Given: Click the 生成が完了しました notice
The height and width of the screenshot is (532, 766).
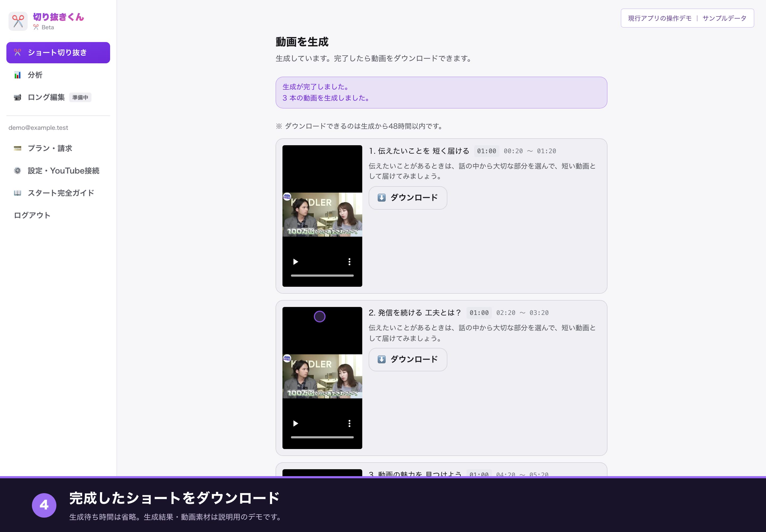Looking at the screenshot, I should (x=441, y=92).
